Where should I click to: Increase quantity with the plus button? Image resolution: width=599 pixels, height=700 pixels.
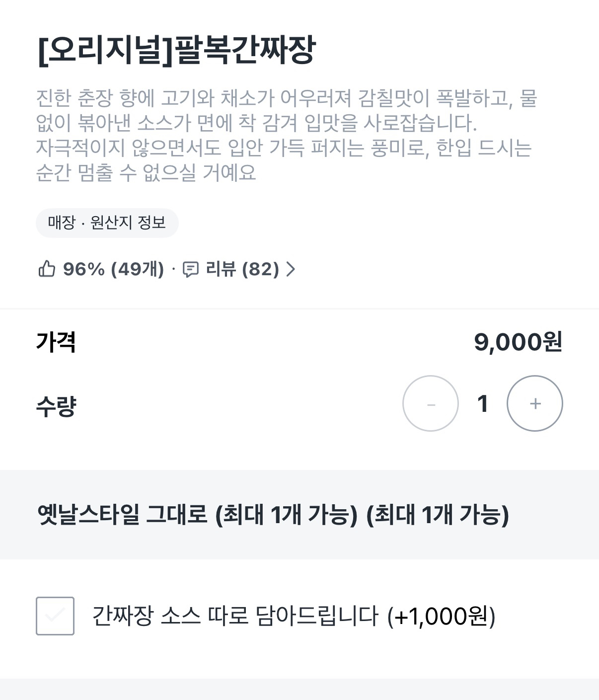pyautogui.click(x=534, y=403)
